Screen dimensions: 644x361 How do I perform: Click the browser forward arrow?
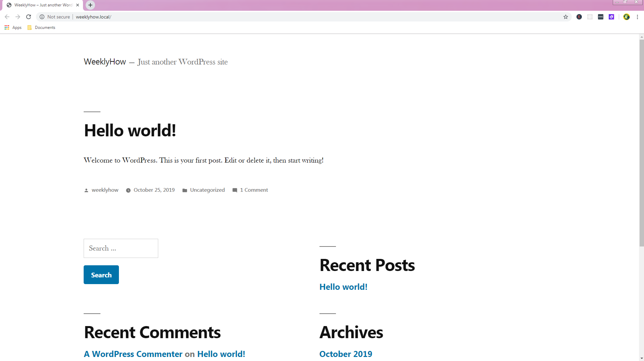(18, 17)
